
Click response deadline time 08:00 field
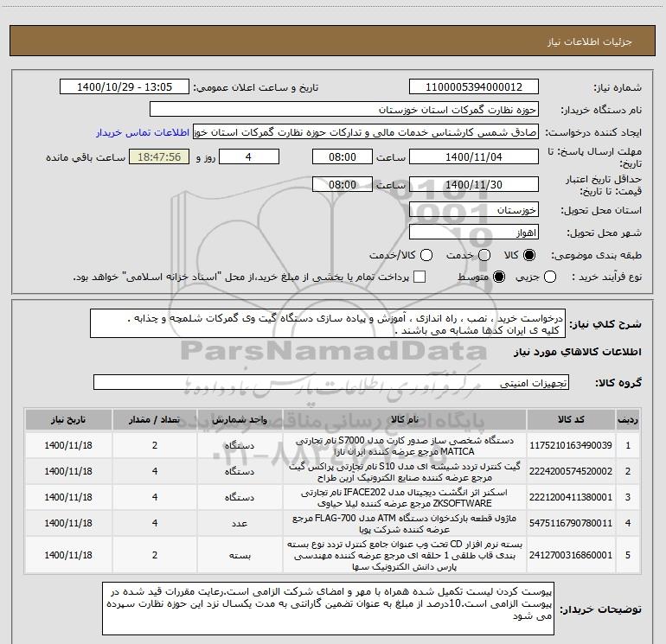click(343, 156)
